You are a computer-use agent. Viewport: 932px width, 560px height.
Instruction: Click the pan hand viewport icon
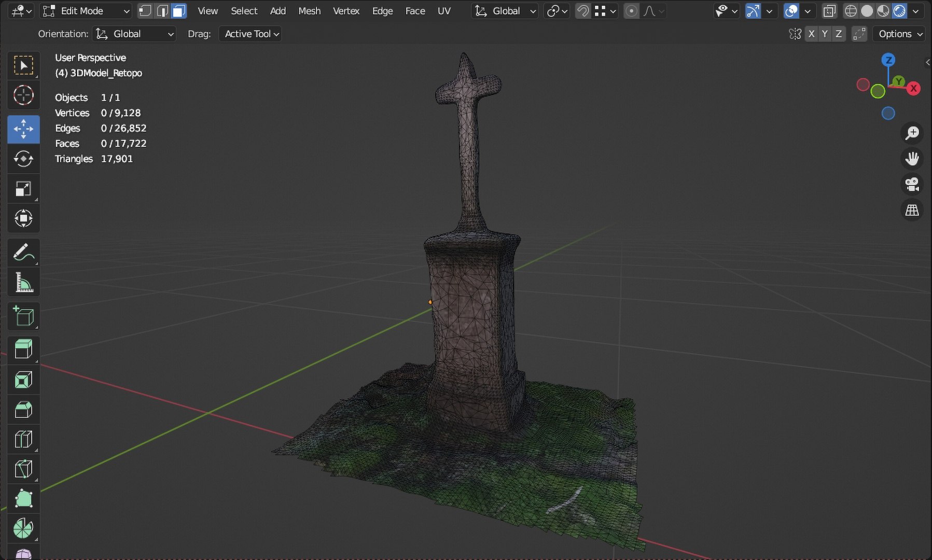912,158
